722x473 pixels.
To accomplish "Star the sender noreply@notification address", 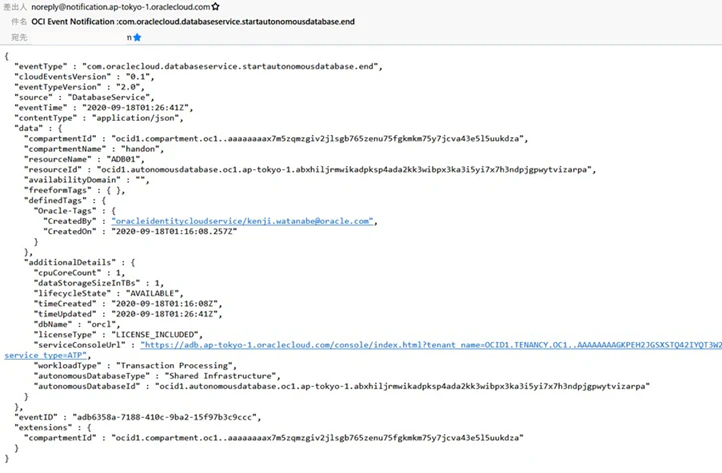I will tap(215, 7).
